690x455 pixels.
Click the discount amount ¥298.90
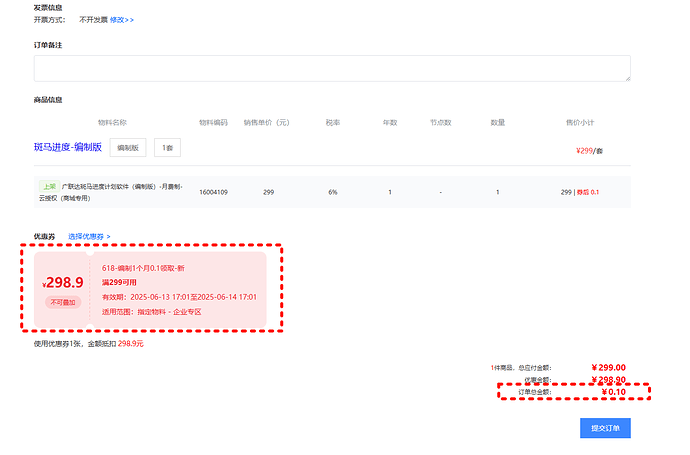(609, 380)
